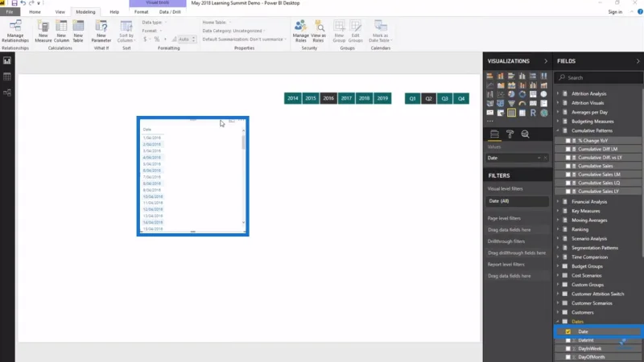This screenshot has width=644, height=362.
Task: Click the Date table scrollbar thumb
Action: [244, 142]
